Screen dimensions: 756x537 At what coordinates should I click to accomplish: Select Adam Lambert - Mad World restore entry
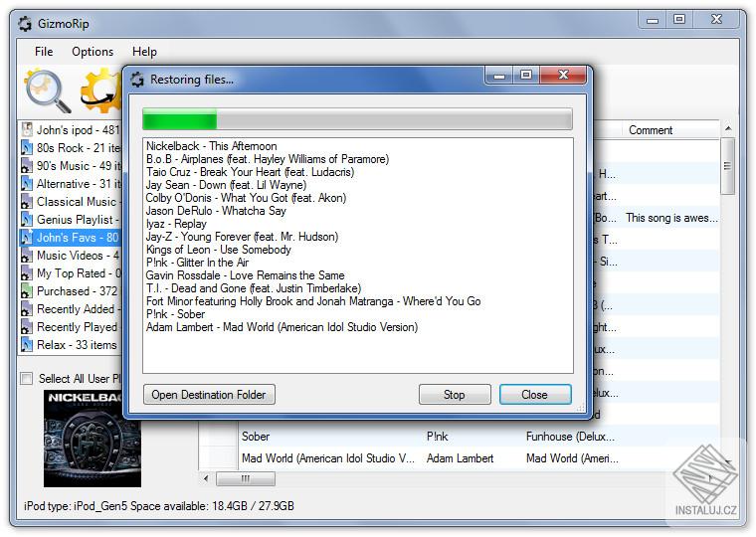pos(283,327)
